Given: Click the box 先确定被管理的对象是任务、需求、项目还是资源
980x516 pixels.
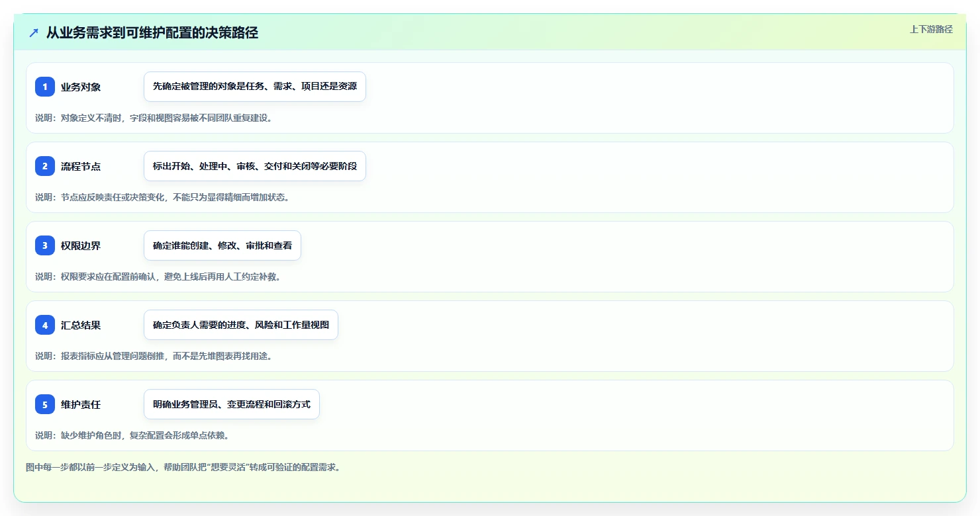Looking at the screenshot, I should (x=255, y=87).
